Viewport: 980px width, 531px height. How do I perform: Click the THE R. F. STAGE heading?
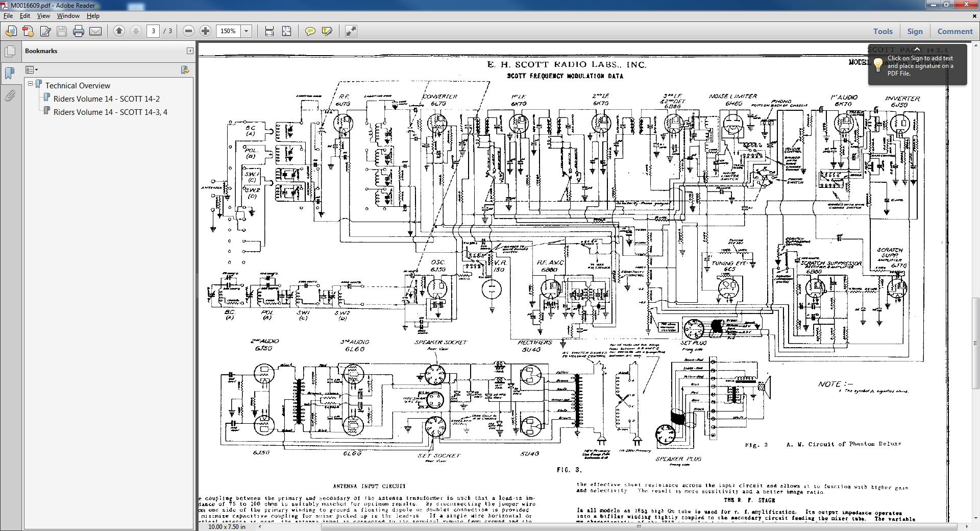click(749, 500)
